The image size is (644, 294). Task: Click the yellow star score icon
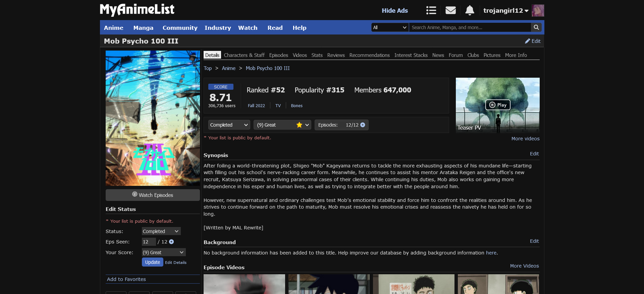coord(299,125)
